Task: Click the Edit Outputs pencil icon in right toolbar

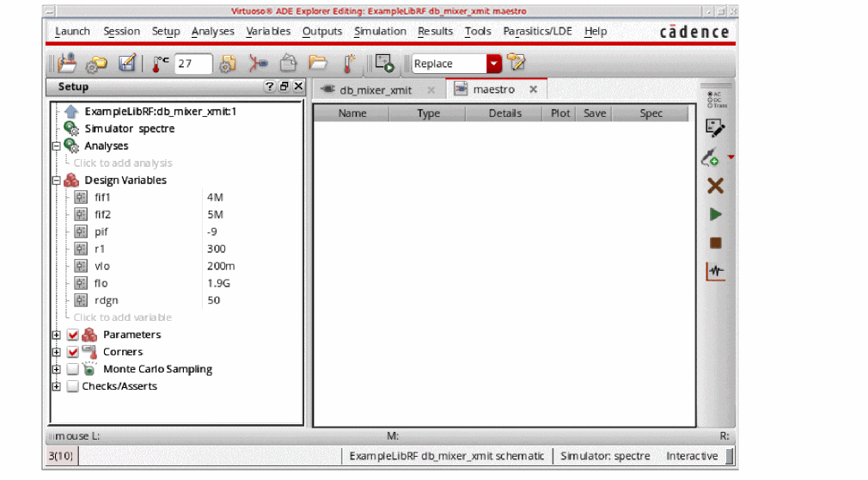Action: 714,128
